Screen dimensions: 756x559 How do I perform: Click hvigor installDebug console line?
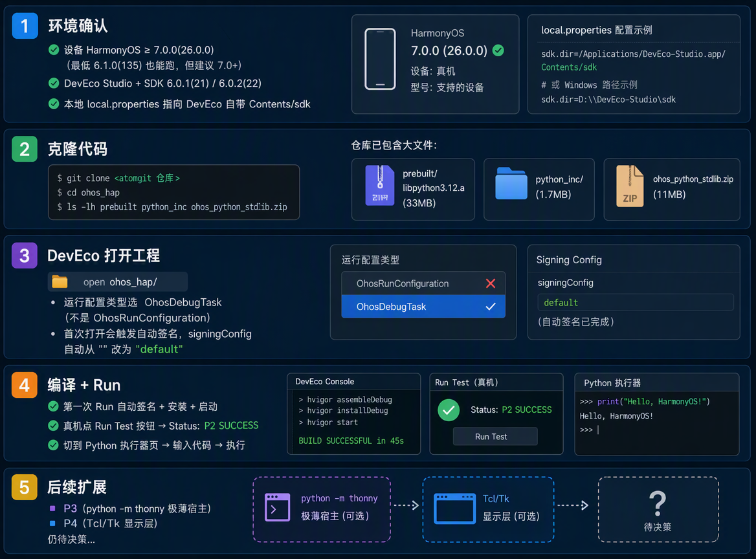tap(343, 411)
